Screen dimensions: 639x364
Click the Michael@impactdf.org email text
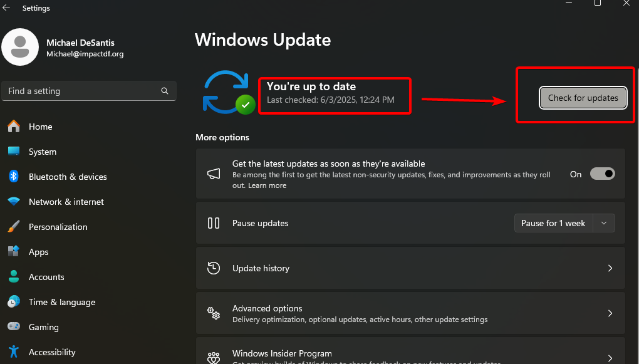tap(85, 54)
